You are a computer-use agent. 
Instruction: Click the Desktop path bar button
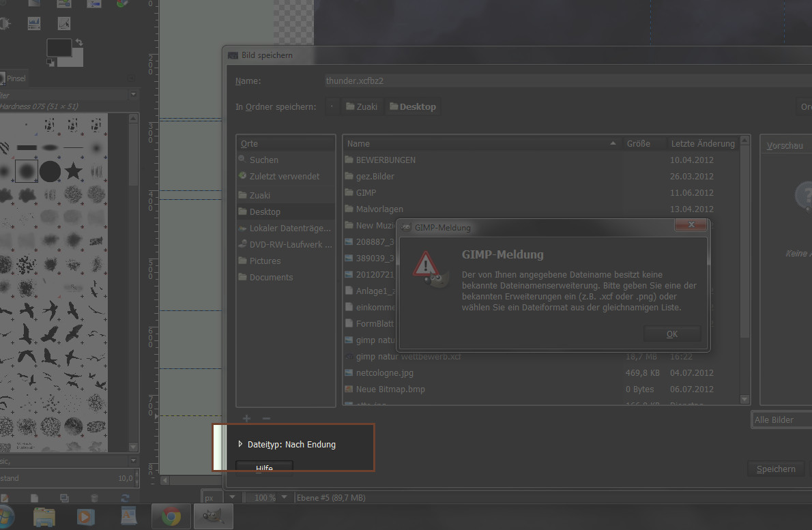[x=413, y=106]
